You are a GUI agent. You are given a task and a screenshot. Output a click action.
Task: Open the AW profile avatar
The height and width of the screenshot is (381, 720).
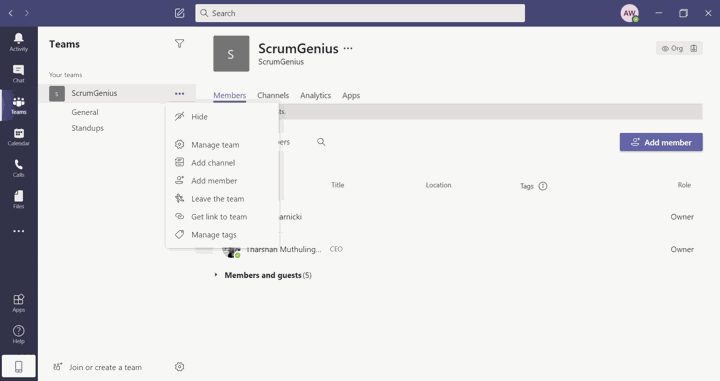click(x=630, y=13)
